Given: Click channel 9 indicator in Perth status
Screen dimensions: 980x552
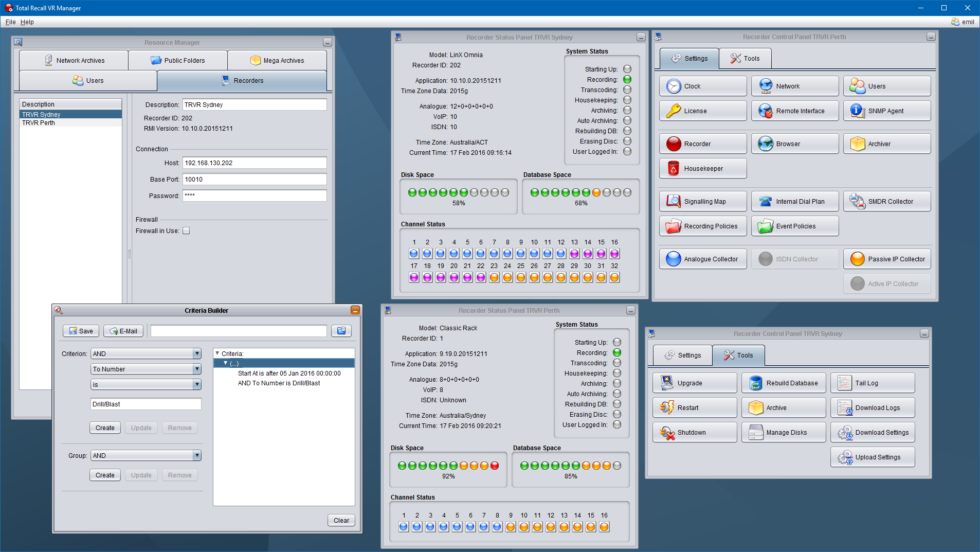Looking at the screenshot, I should coord(511,527).
